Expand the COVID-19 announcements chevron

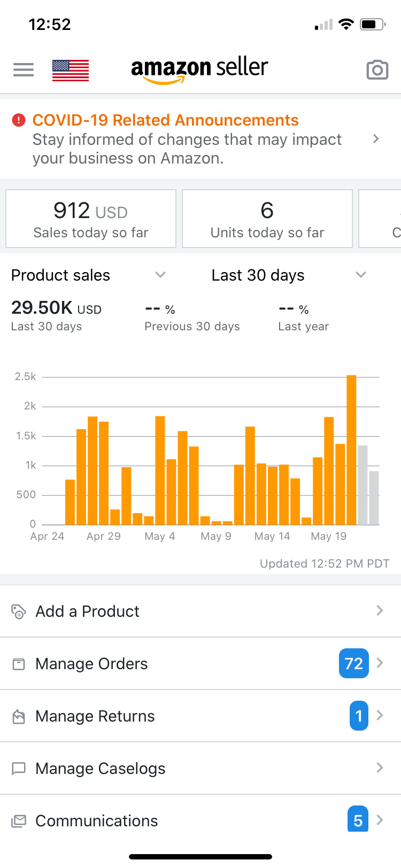376,139
